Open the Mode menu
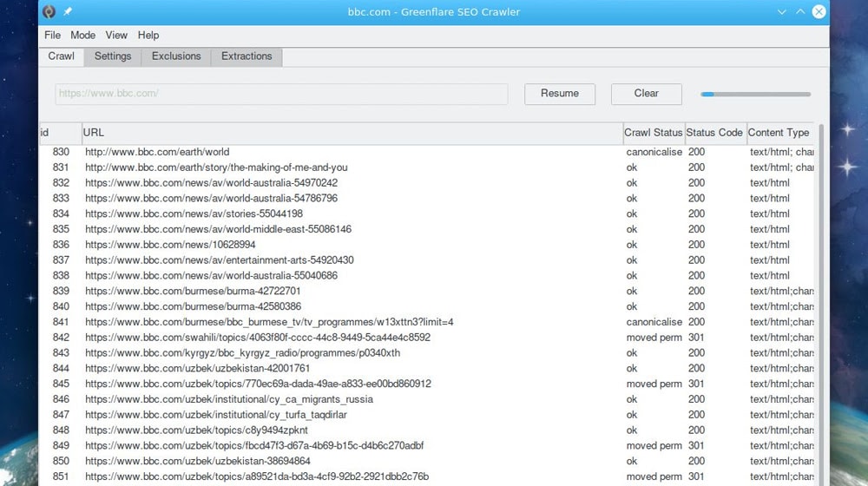Viewport: 868px width, 486px height. [83, 36]
